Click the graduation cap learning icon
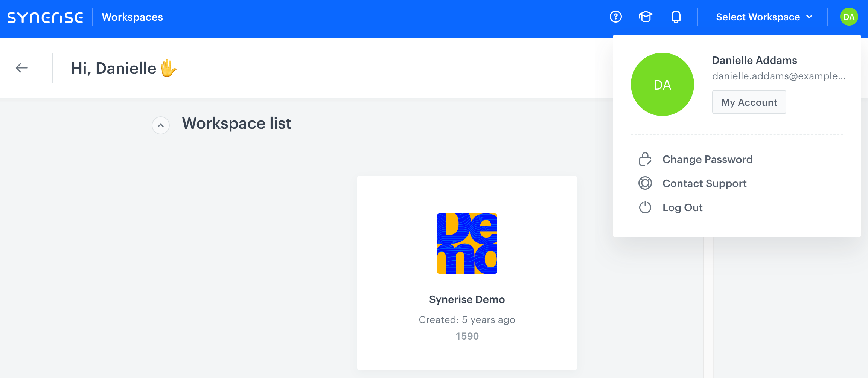 click(x=646, y=17)
